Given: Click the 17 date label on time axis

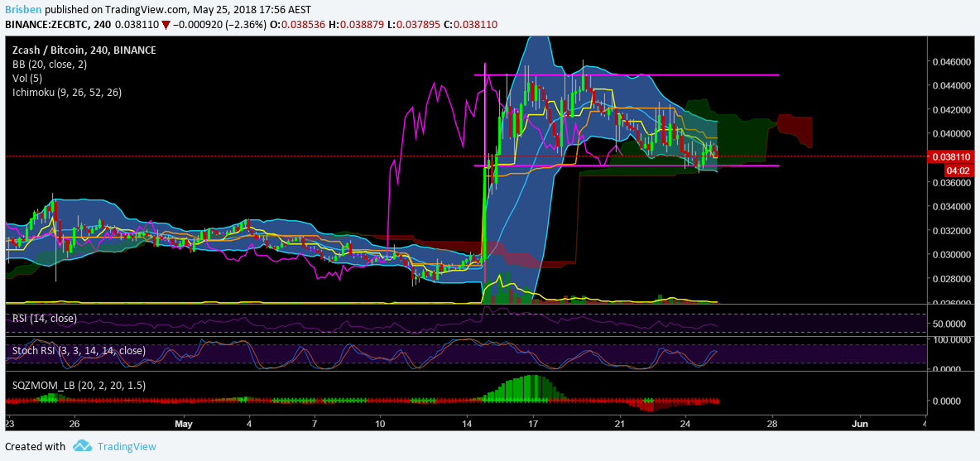Looking at the screenshot, I should click(x=533, y=424).
